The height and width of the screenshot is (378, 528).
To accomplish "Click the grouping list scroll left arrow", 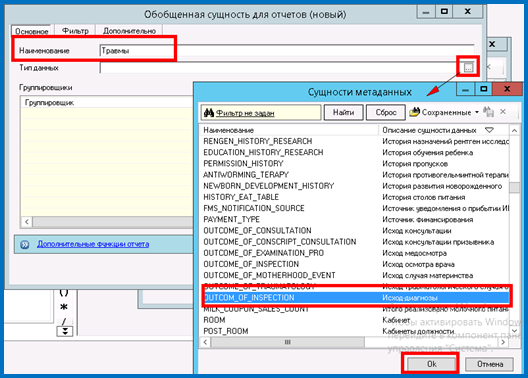I will (x=27, y=221).
